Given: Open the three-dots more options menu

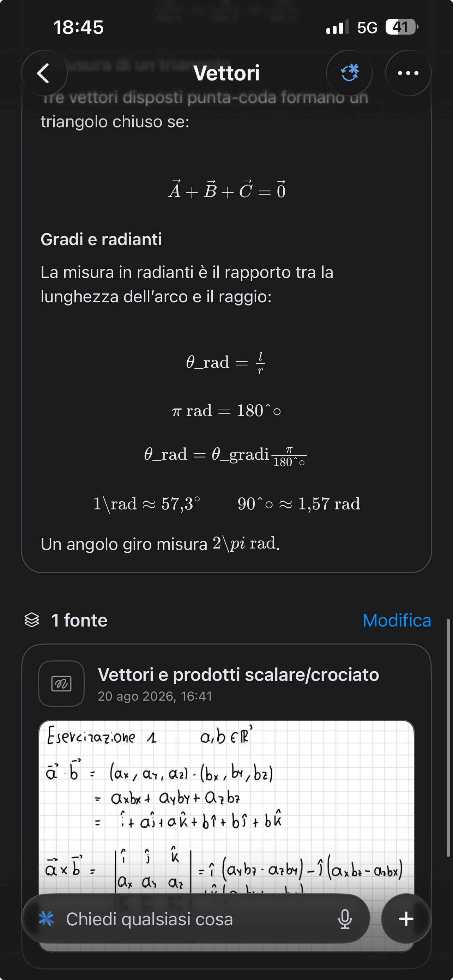Looking at the screenshot, I should point(408,73).
